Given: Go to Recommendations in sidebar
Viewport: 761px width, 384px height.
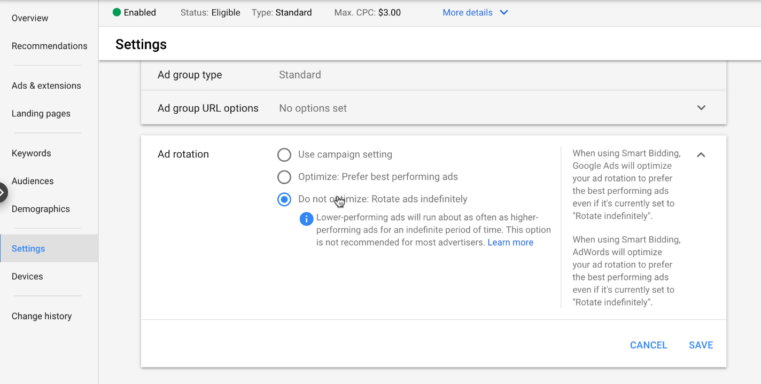Looking at the screenshot, I should coord(50,46).
